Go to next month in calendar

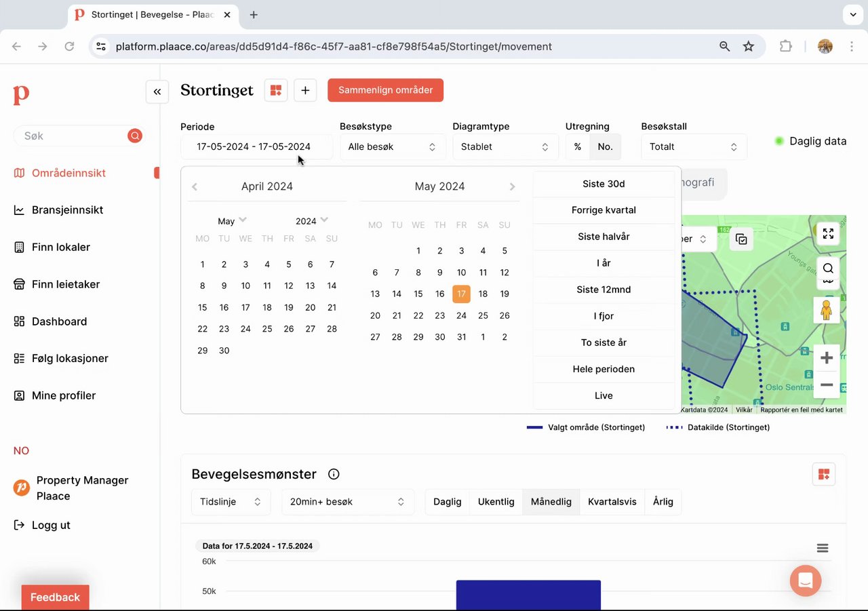click(512, 186)
